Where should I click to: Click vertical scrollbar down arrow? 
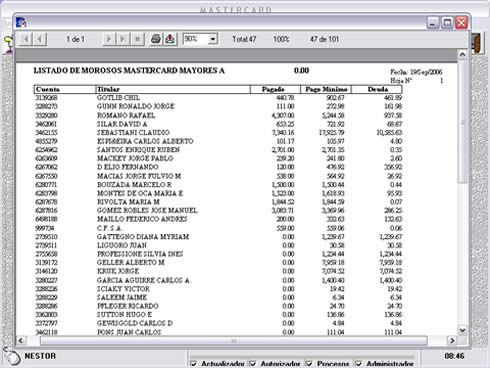coord(462,330)
